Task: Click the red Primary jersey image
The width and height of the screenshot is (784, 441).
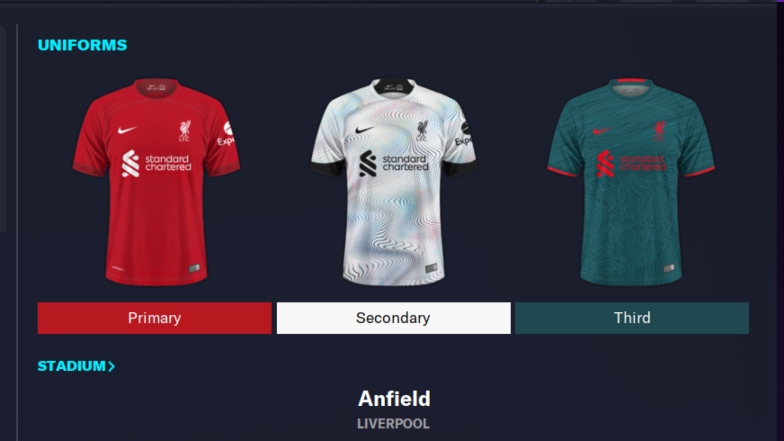Action: pyautogui.click(x=156, y=182)
